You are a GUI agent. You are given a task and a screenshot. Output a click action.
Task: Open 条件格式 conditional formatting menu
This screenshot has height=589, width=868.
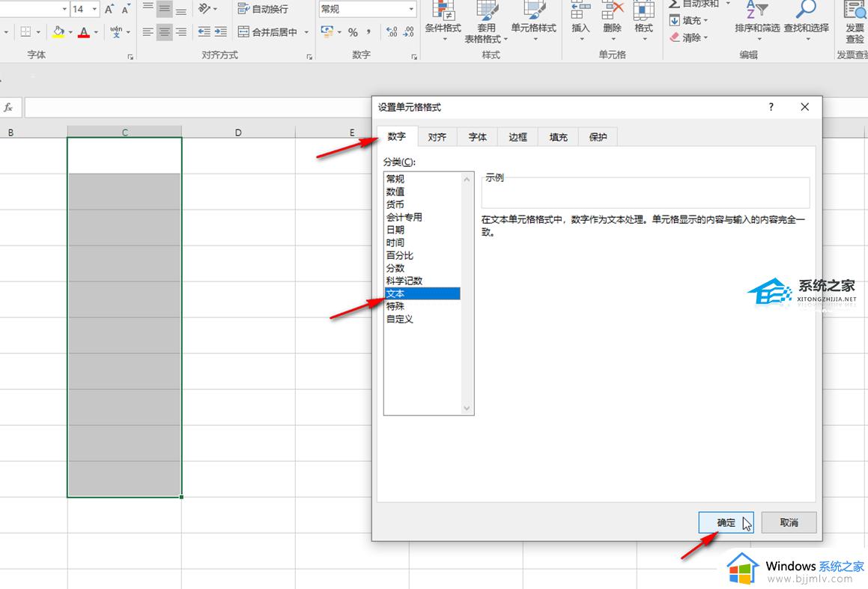click(x=443, y=21)
